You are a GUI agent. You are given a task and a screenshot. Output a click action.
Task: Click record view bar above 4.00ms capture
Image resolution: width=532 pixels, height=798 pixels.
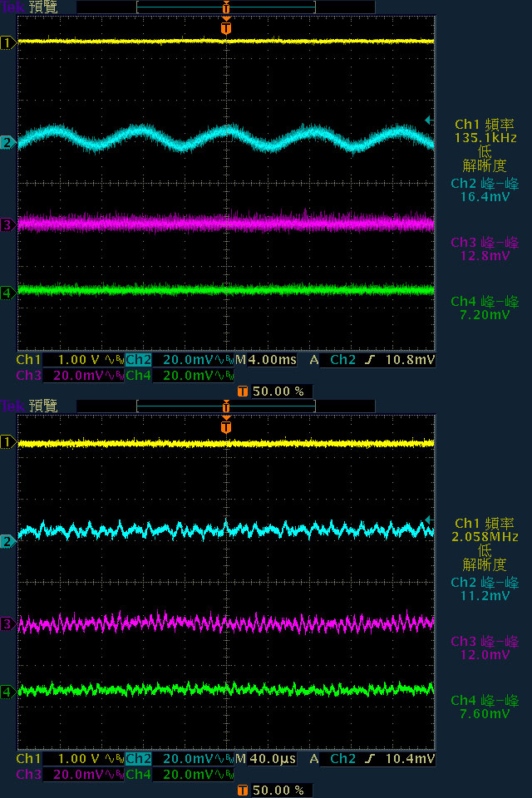pyautogui.click(x=226, y=7)
